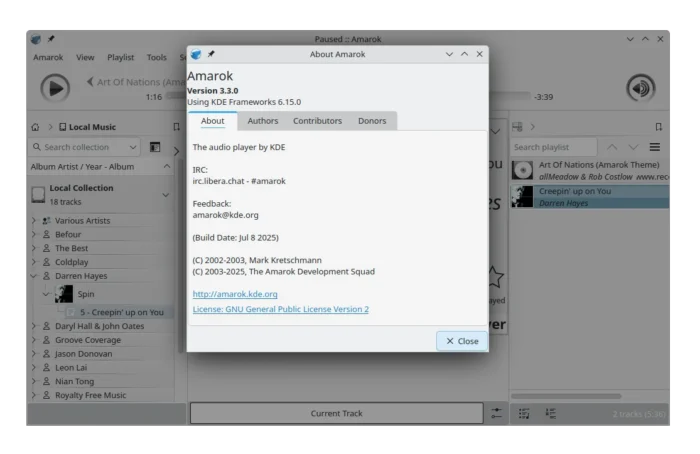The height and width of the screenshot is (454, 700).
Task: Click the pin icon in About dialog titlebar
Action: pyautogui.click(x=211, y=54)
